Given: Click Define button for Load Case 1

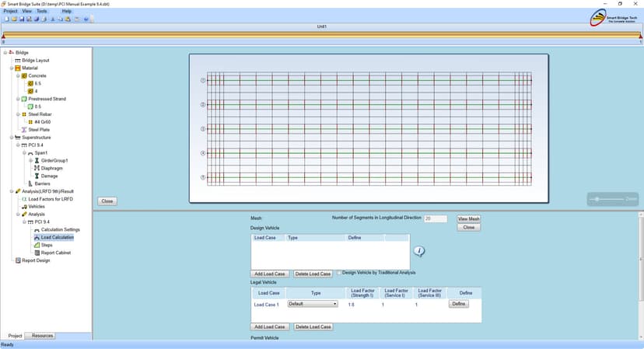Looking at the screenshot, I should [x=458, y=304].
